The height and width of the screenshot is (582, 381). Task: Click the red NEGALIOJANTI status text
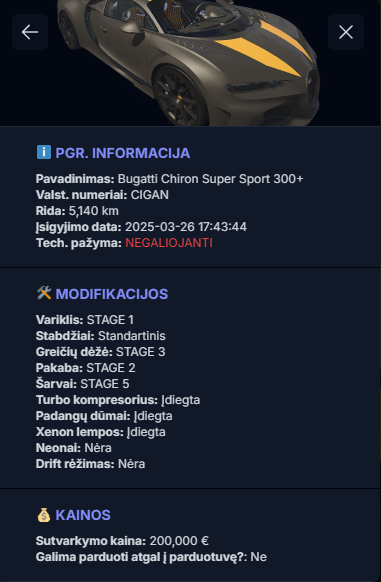pos(169,243)
